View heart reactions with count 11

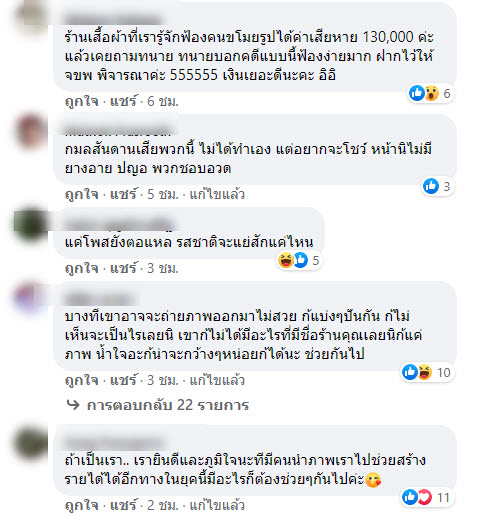pos(426,497)
